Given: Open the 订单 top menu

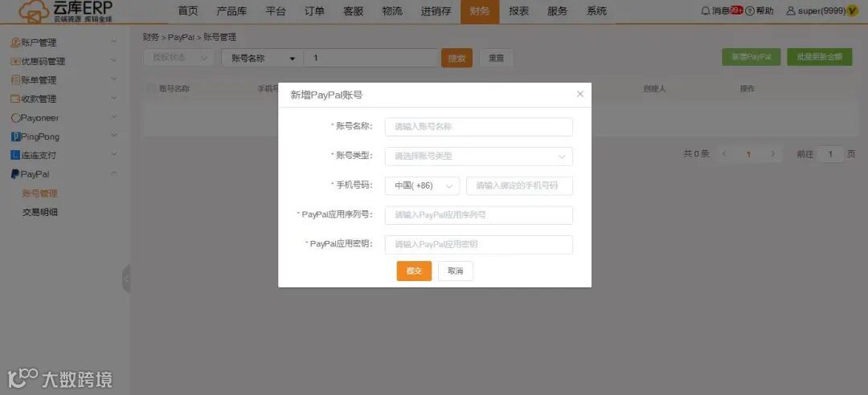Looking at the screenshot, I should point(314,11).
